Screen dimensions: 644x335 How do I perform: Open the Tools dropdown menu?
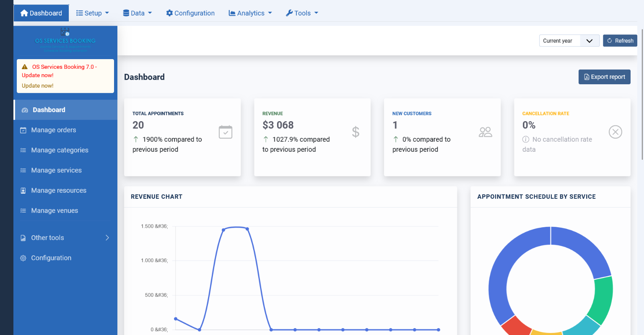coord(302,13)
